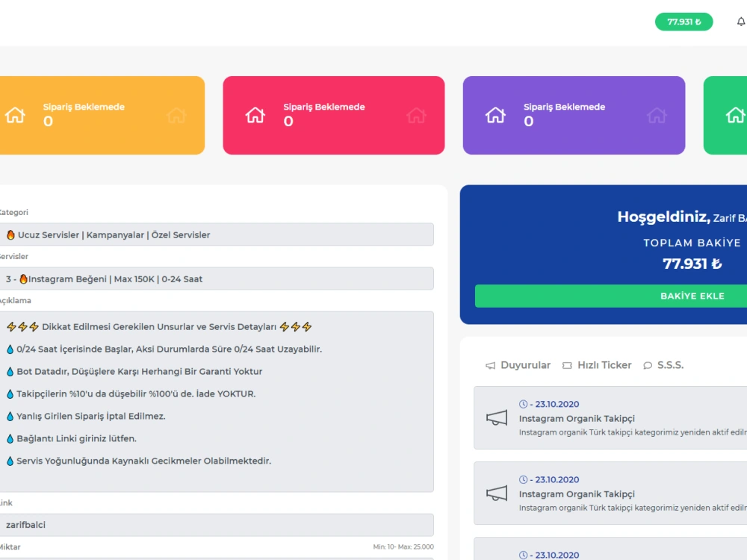Click house icon in the green card
Image resolution: width=747 pixels, height=560 pixels.
[735, 115]
